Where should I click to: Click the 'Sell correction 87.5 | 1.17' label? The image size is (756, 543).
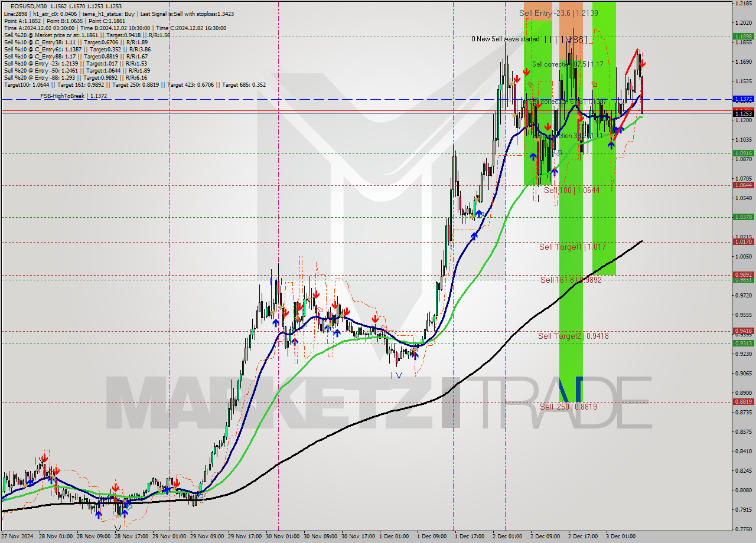568,64
